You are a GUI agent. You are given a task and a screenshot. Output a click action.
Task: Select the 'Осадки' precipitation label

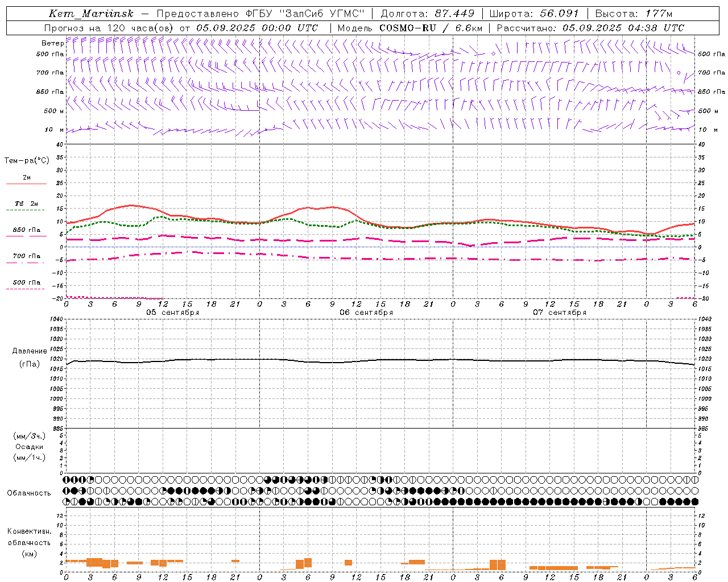tap(30, 447)
